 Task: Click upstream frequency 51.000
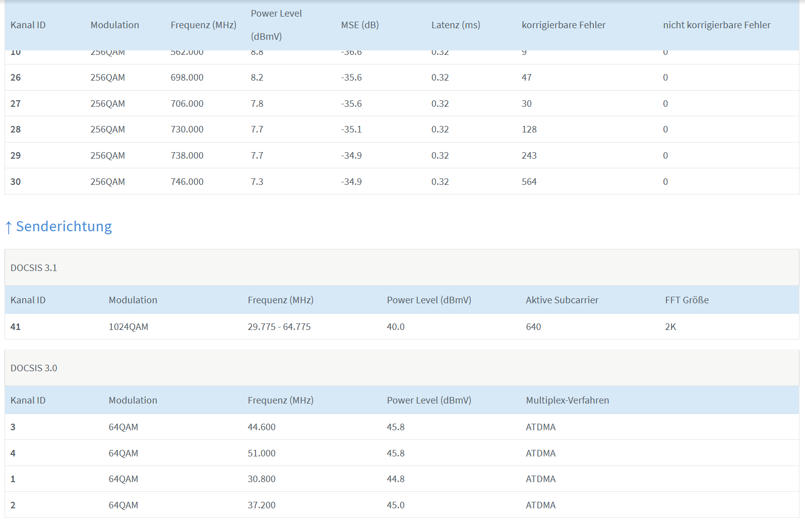pyautogui.click(x=262, y=453)
